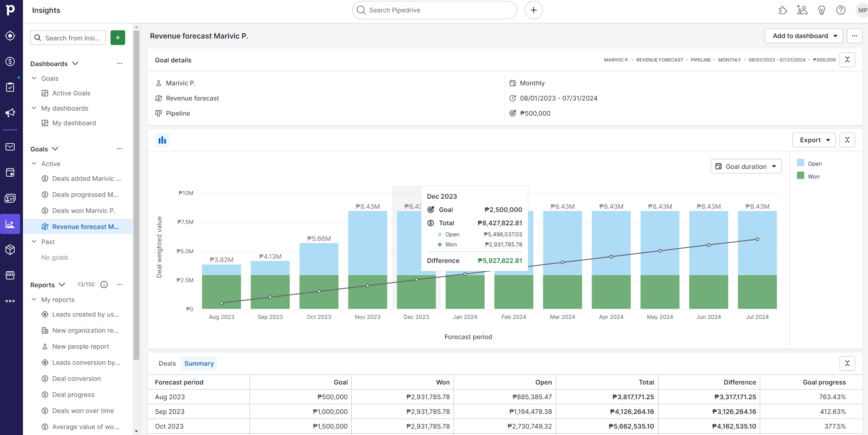Open the lightbulb sales assistant icon
Image resolution: width=868 pixels, height=435 pixels.
[822, 10]
